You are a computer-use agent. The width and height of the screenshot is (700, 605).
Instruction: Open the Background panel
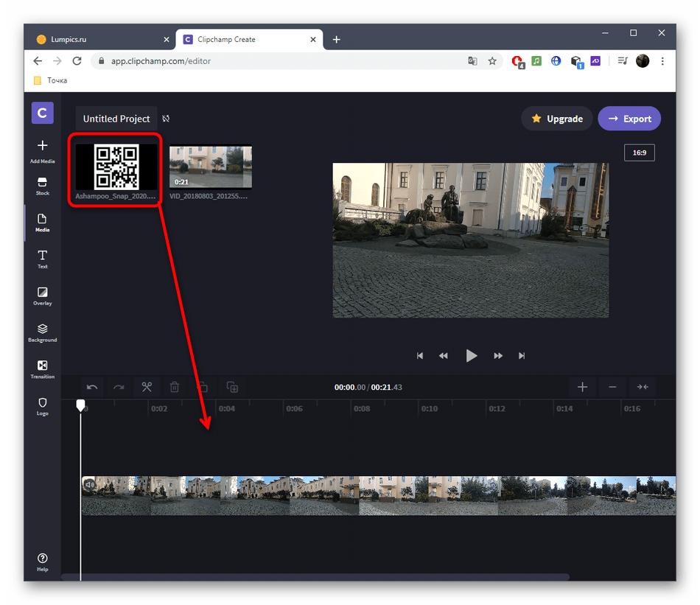(x=43, y=333)
